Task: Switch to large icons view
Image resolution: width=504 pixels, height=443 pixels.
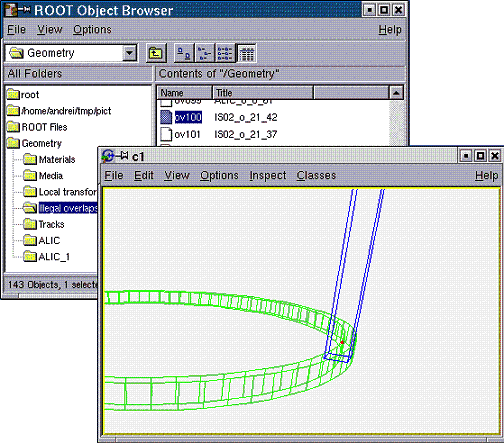Action: click(184, 53)
